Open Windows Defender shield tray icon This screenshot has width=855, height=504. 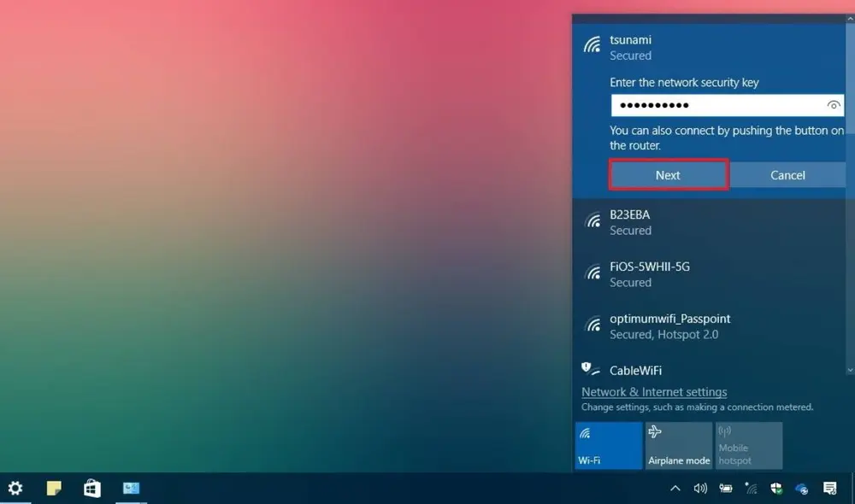pos(776,489)
